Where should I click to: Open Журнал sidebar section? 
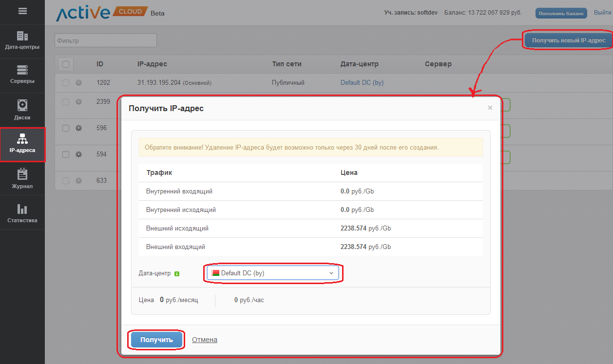[x=22, y=179]
